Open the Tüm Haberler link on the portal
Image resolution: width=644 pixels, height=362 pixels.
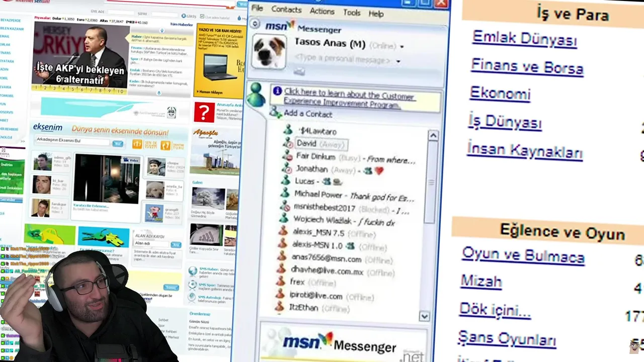coord(182,24)
